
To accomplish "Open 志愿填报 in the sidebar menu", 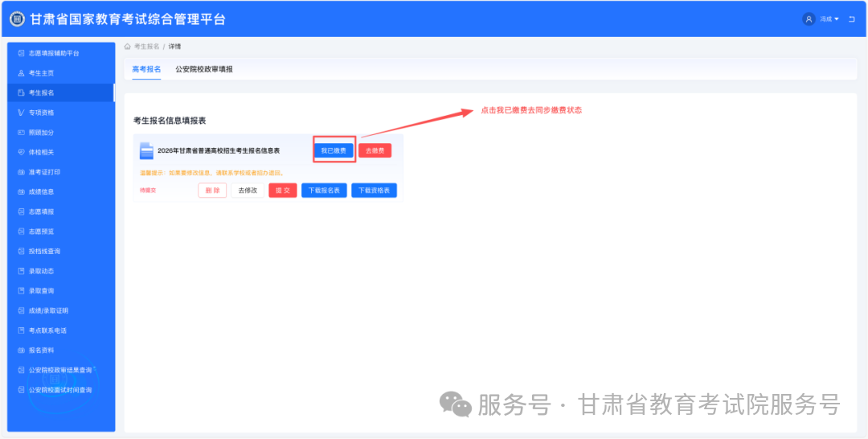I will click(x=41, y=211).
